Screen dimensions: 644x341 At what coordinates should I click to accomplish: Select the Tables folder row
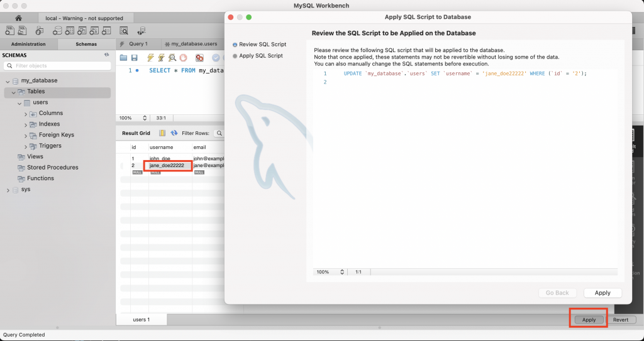pos(57,92)
